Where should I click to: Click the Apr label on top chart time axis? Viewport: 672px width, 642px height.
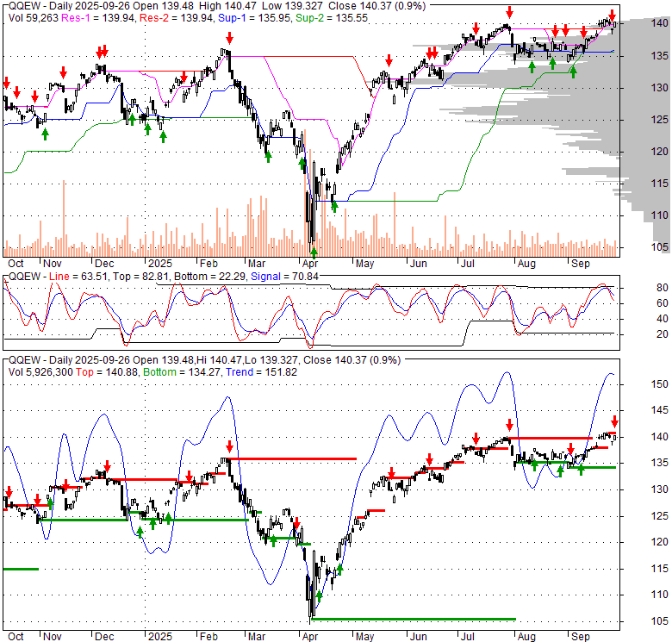pos(310,264)
